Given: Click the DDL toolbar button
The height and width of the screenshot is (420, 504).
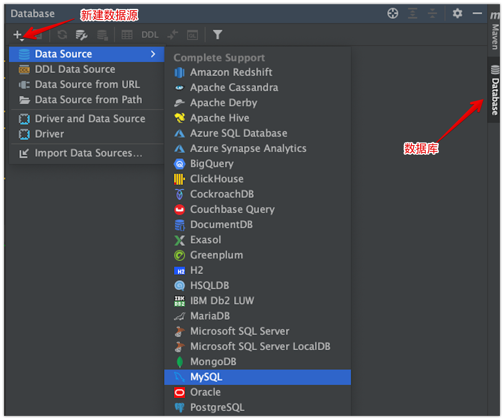Looking at the screenshot, I should 150,35.
